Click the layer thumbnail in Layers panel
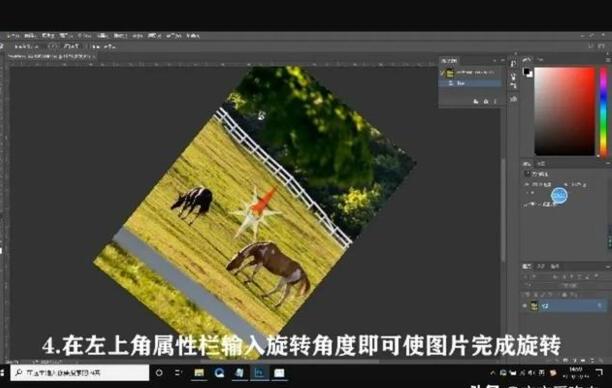 tap(534, 306)
